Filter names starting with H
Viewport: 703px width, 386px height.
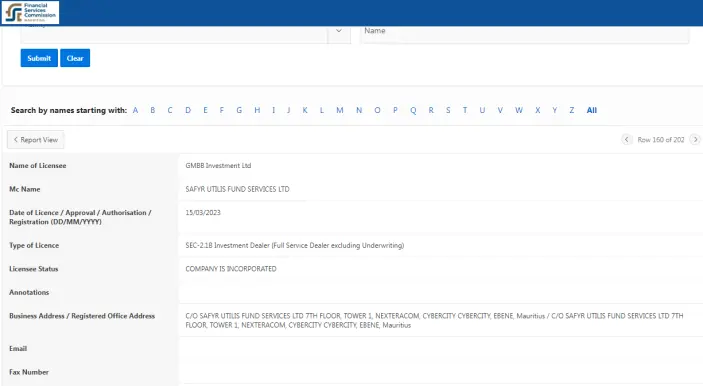pyautogui.click(x=257, y=110)
